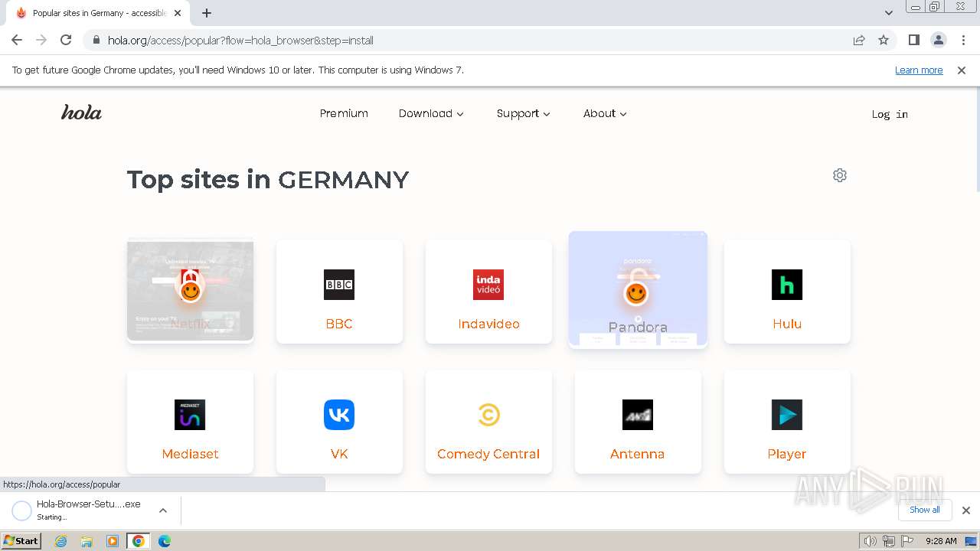Image resolution: width=980 pixels, height=551 pixels.
Task: Choose the Mediaset site tile
Action: pyautogui.click(x=190, y=422)
